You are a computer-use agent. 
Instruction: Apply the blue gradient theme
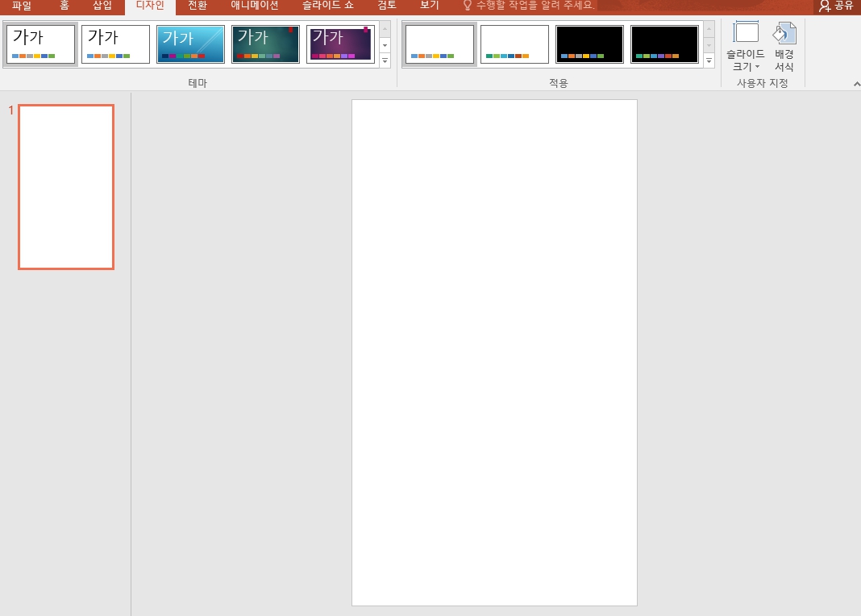tap(190, 44)
